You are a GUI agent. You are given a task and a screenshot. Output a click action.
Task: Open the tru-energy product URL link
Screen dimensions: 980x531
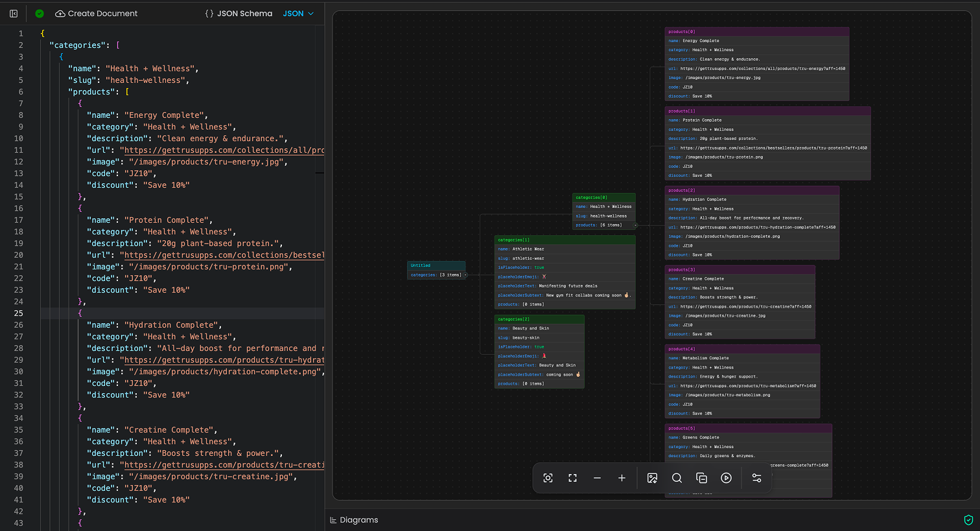[x=224, y=150]
